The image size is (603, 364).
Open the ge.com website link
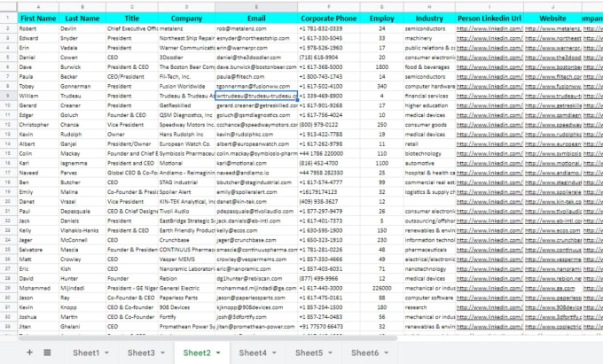coord(550,288)
